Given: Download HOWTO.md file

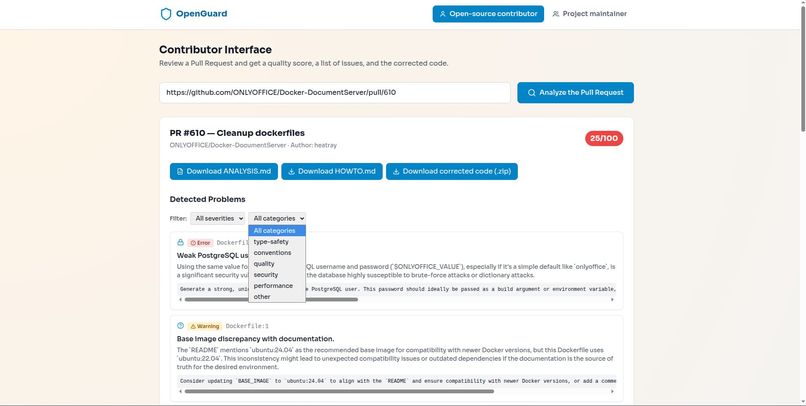Looking at the screenshot, I should click(x=332, y=171).
